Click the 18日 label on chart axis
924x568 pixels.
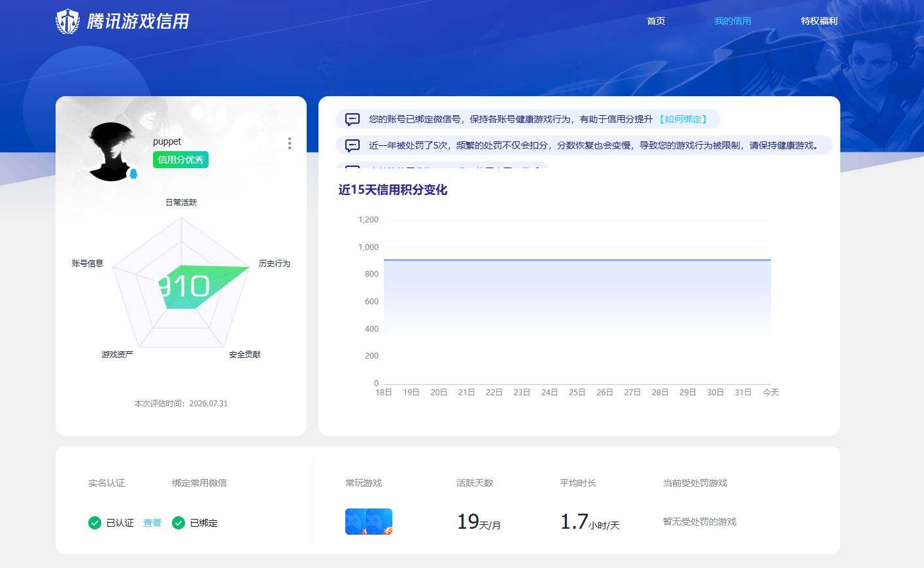pyautogui.click(x=384, y=392)
